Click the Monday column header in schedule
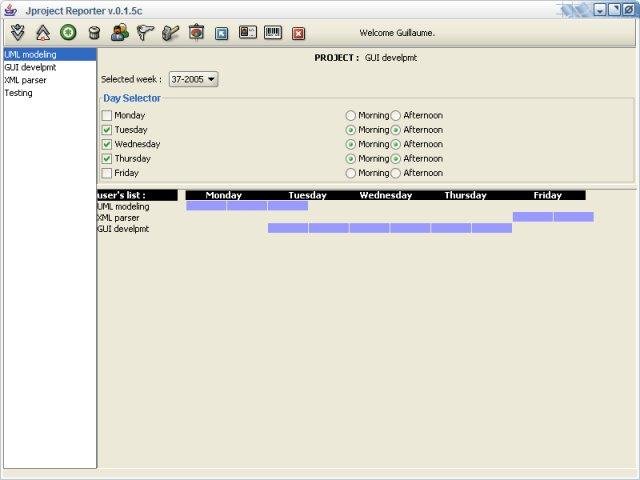 pos(224,195)
